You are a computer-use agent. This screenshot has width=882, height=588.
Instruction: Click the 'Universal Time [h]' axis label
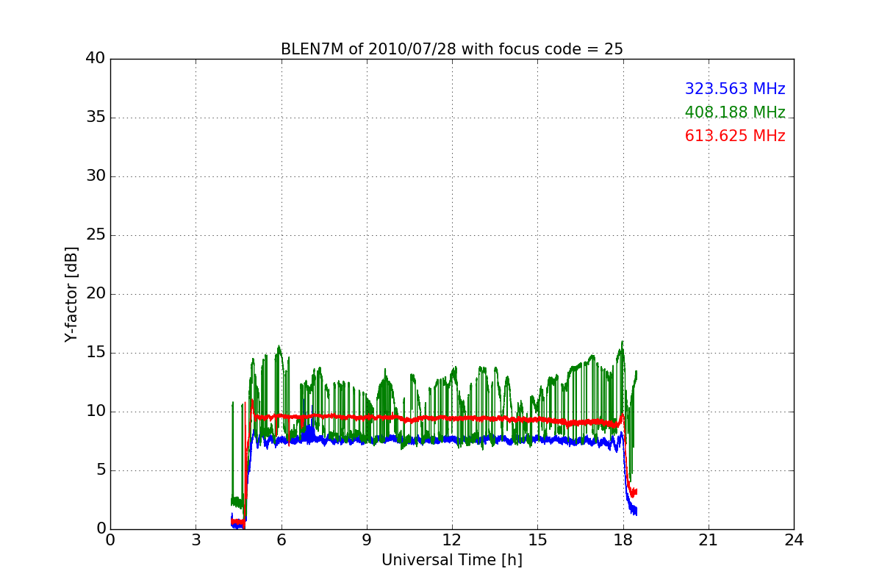point(452,560)
